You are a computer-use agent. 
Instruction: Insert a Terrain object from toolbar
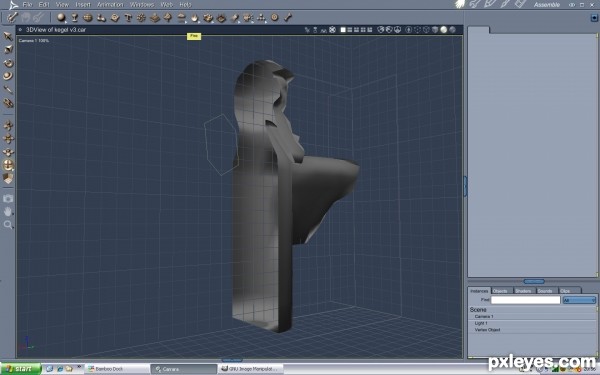point(155,17)
